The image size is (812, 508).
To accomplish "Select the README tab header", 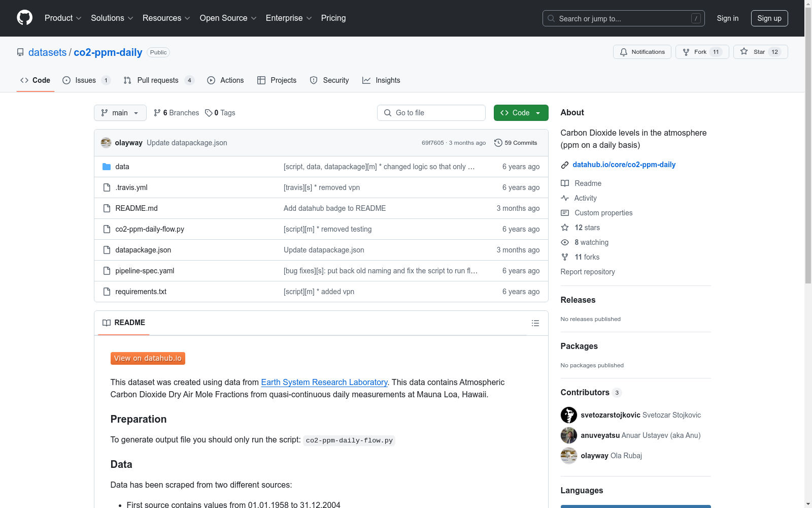I will (124, 323).
